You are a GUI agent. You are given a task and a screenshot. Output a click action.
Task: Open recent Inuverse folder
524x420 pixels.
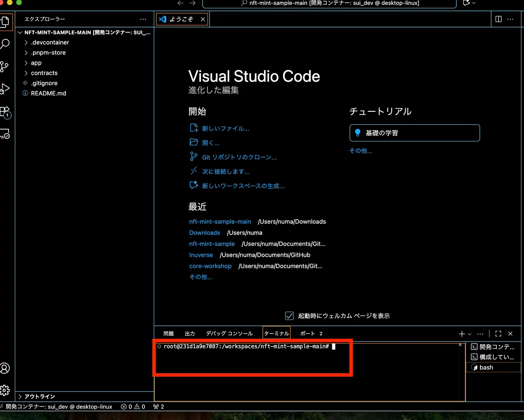201,255
